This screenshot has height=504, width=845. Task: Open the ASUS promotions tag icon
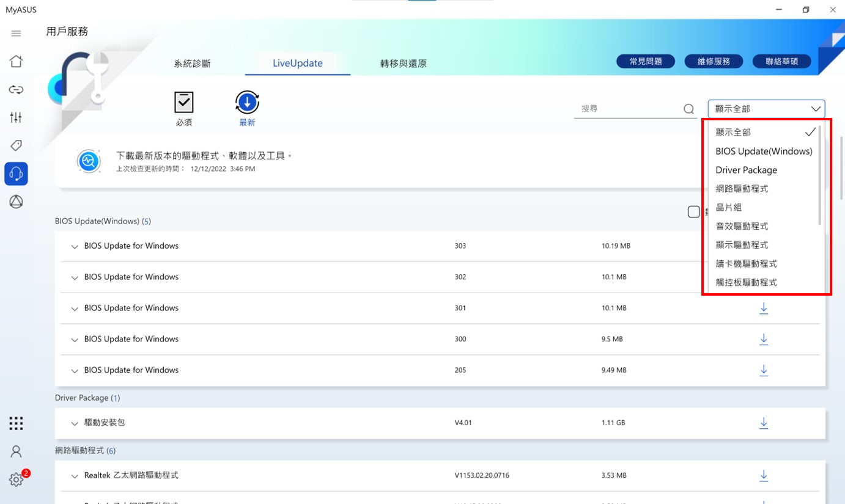tap(16, 145)
